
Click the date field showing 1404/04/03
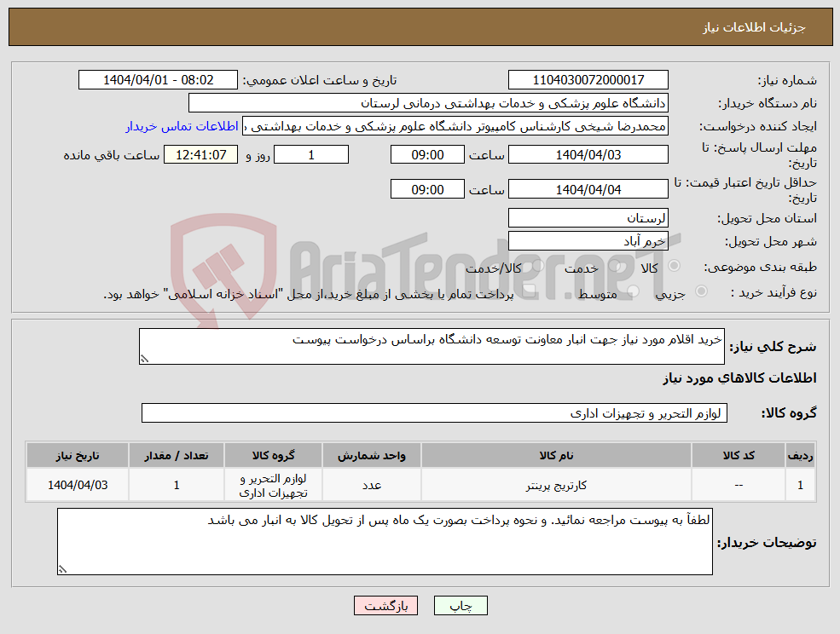[588, 154]
